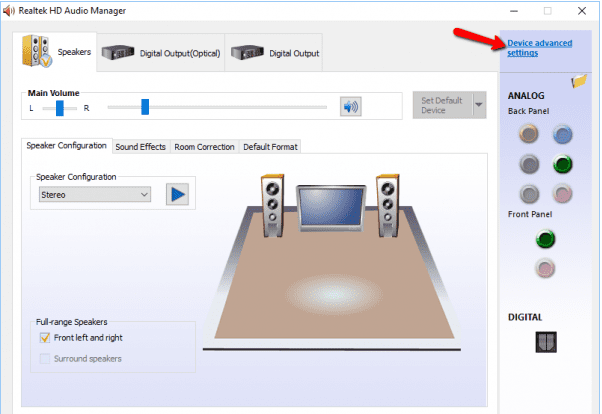602x414 pixels.
Task: Open Device advanced settings link
Action: [x=539, y=48]
